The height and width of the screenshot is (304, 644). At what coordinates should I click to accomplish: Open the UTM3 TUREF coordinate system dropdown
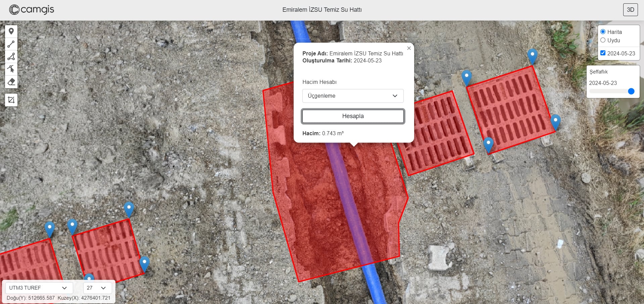click(39, 288)
